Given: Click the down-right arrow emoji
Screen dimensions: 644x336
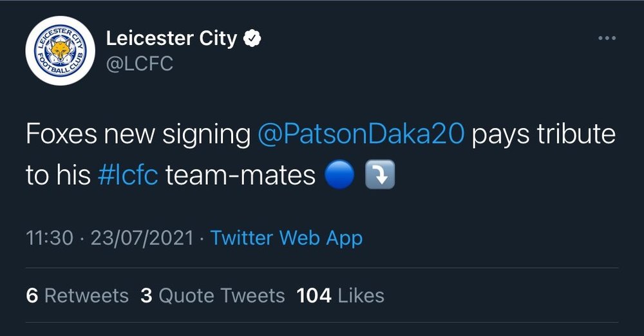Looking at the screenshot, I should click(x=380, y=174).
